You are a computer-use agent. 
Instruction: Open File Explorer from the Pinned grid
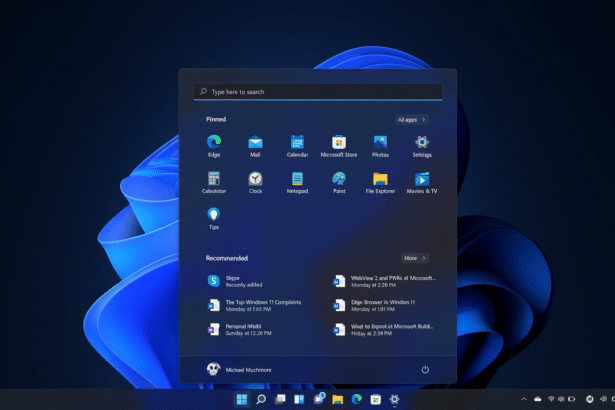(380, 182)
